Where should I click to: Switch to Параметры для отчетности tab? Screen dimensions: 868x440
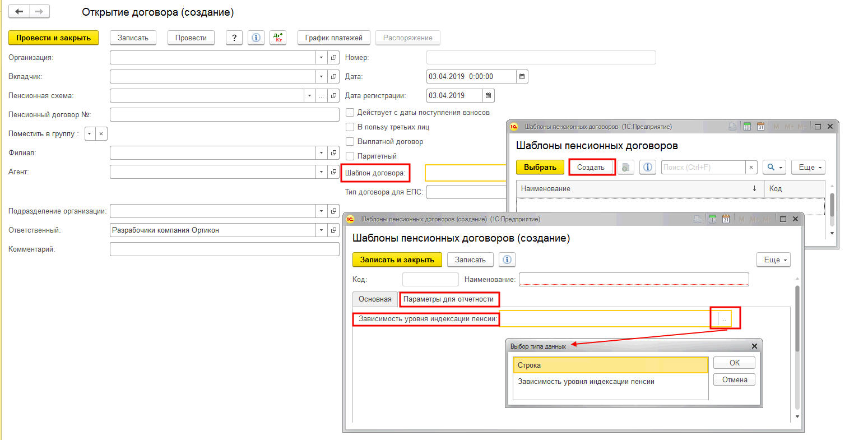coord(448,299)
